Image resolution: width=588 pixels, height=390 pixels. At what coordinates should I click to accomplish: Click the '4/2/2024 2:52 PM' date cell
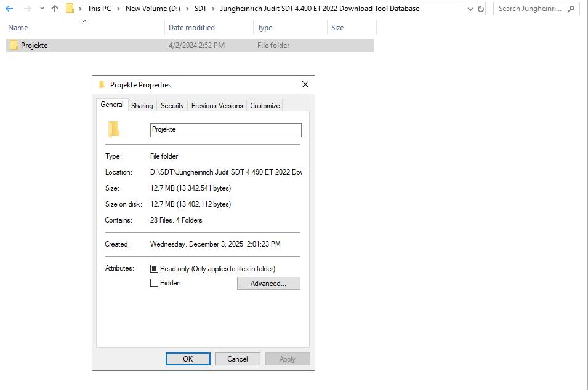[x=196, y=46]
